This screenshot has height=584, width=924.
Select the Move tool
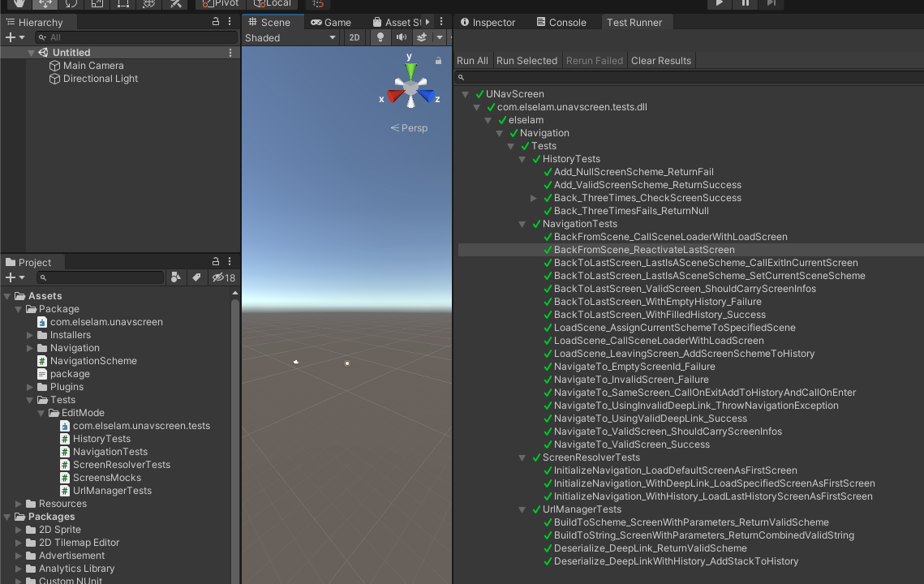(45, 3)
